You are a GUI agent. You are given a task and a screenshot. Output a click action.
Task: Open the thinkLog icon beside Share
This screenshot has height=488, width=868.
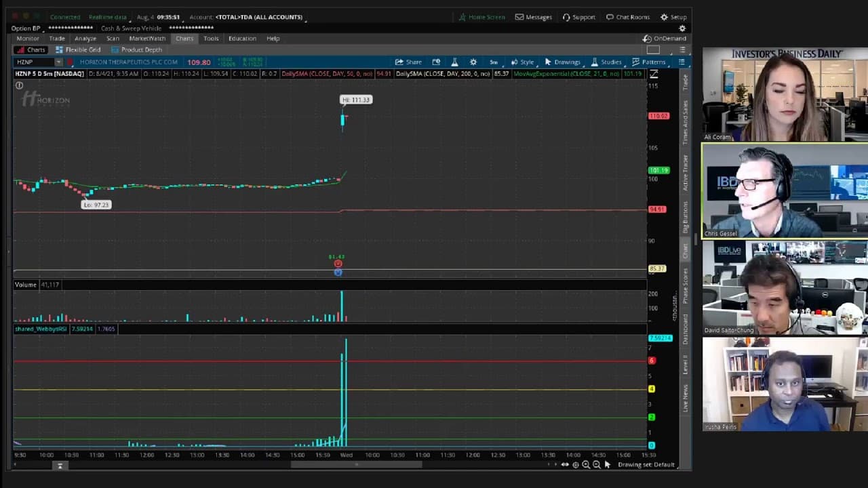click(436, 62)
